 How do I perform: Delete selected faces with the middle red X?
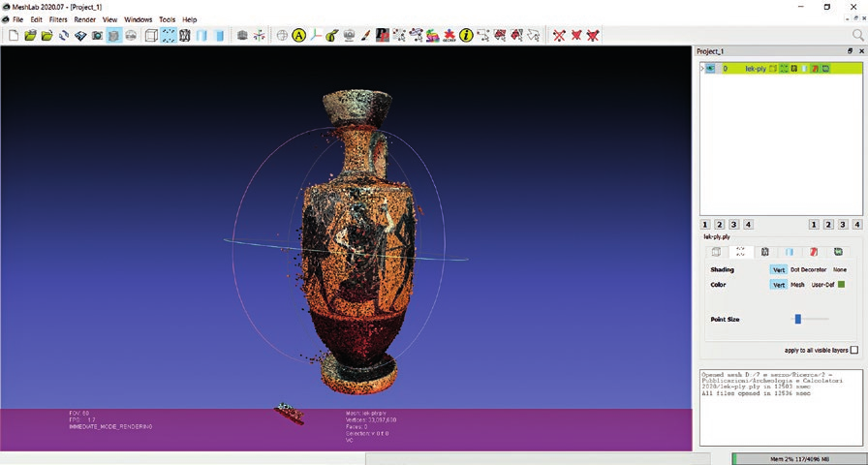[576, 36]
